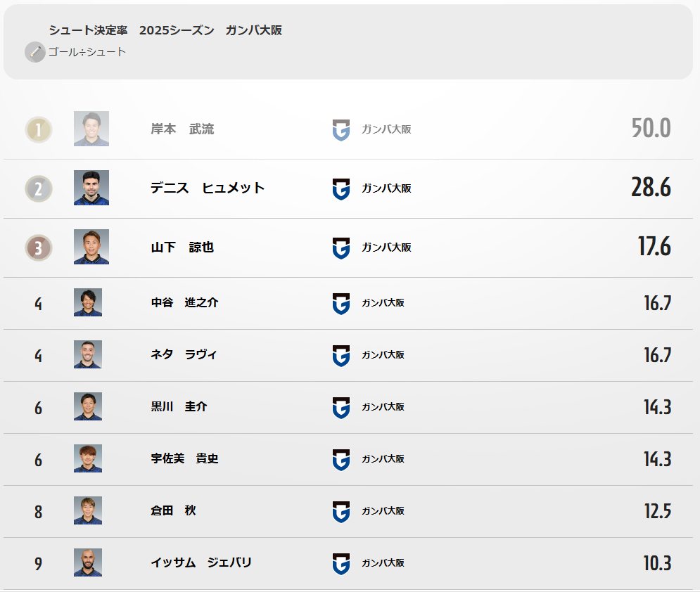Image resolution: width=700 pixels, height=592 pixels.
Task: Click Gamba Osaka crest in イッサム ジェバリ row
Action: [x=341, y=563]
